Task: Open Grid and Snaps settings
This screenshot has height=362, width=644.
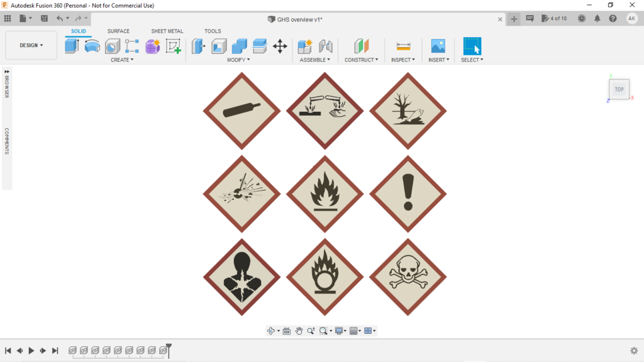Action: click(x=353, y=331)
